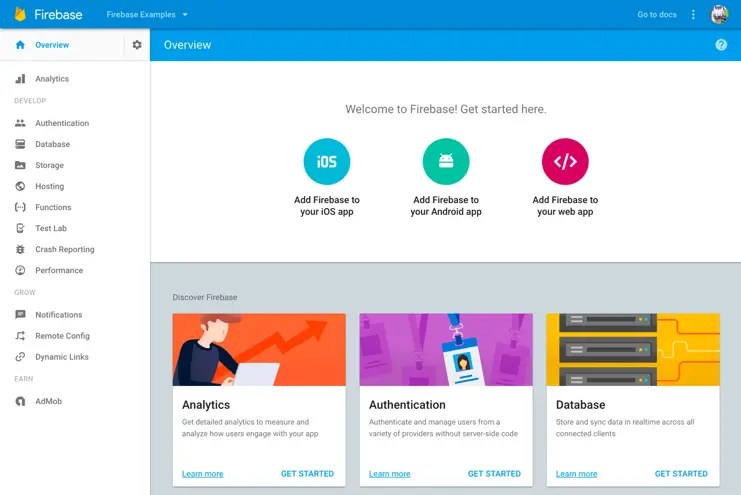The height and width of the screenshot is (495, 741).
Task: Click the Analytics card title
Action: coord(206,405)
